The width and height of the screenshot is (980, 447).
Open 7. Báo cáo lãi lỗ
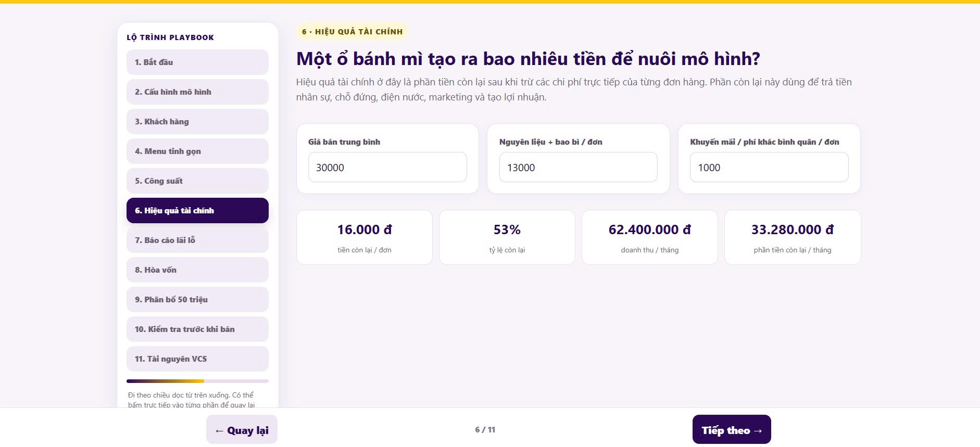pyautogui.click(x=197, y=240)
